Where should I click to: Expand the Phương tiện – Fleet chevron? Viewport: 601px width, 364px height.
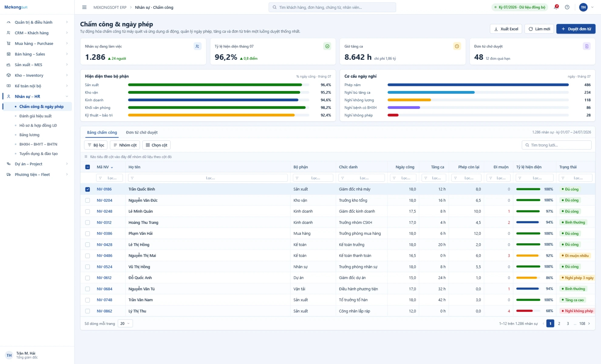67,174
